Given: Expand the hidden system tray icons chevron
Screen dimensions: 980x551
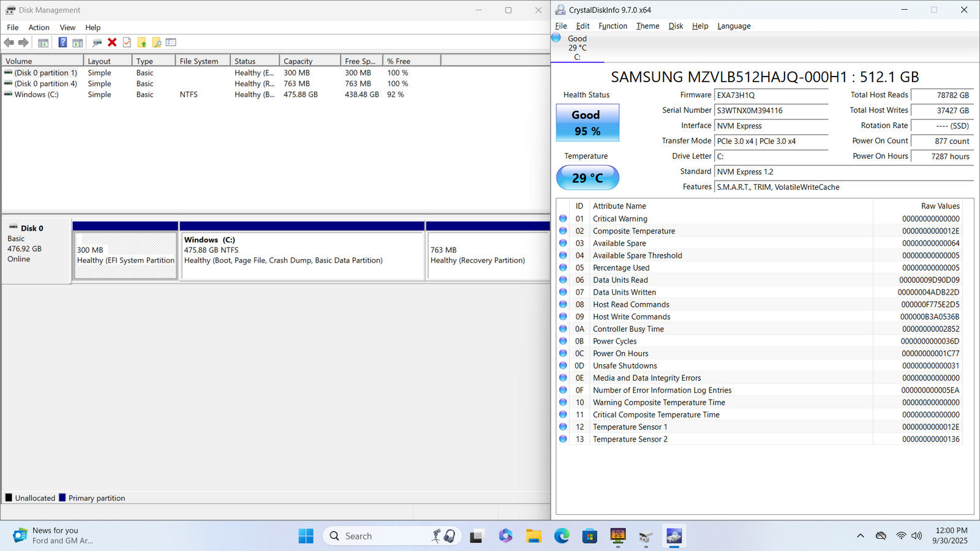Looking at the screenshot, I should (x=861, y=536).
